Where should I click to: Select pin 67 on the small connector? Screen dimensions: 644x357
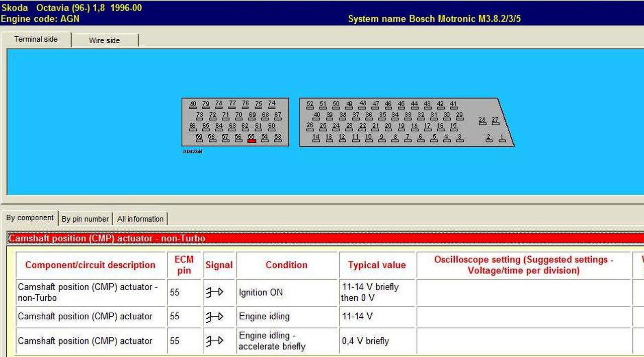(x=278, y=116)
